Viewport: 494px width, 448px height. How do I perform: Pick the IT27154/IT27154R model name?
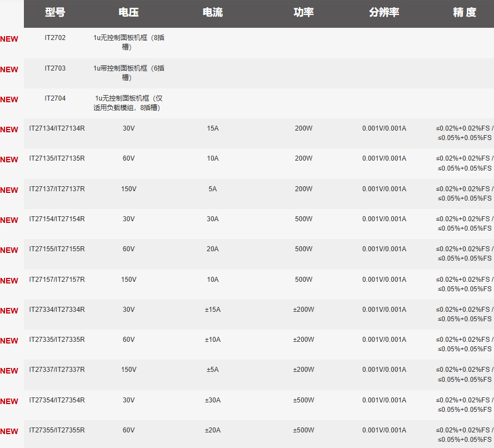57,218
